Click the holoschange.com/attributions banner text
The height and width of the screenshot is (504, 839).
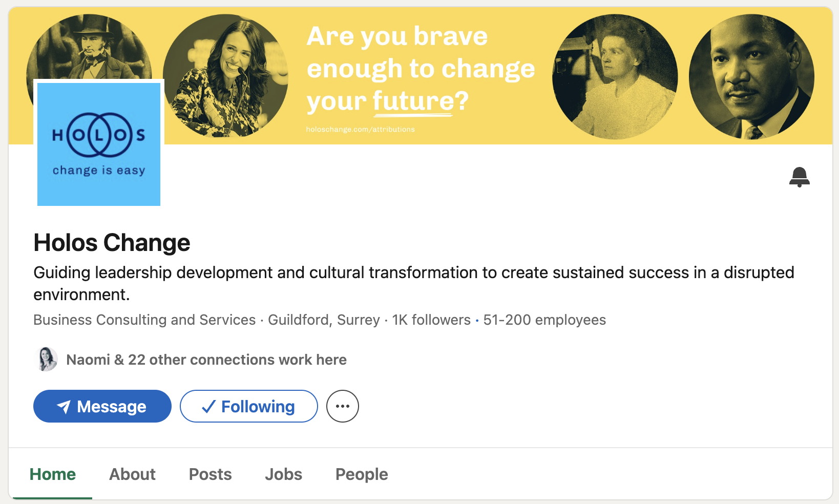(x=361, y=130)
